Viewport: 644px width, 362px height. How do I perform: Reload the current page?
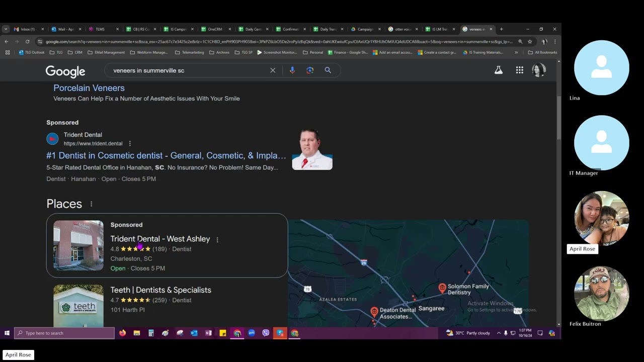click(x=27, y=42)
